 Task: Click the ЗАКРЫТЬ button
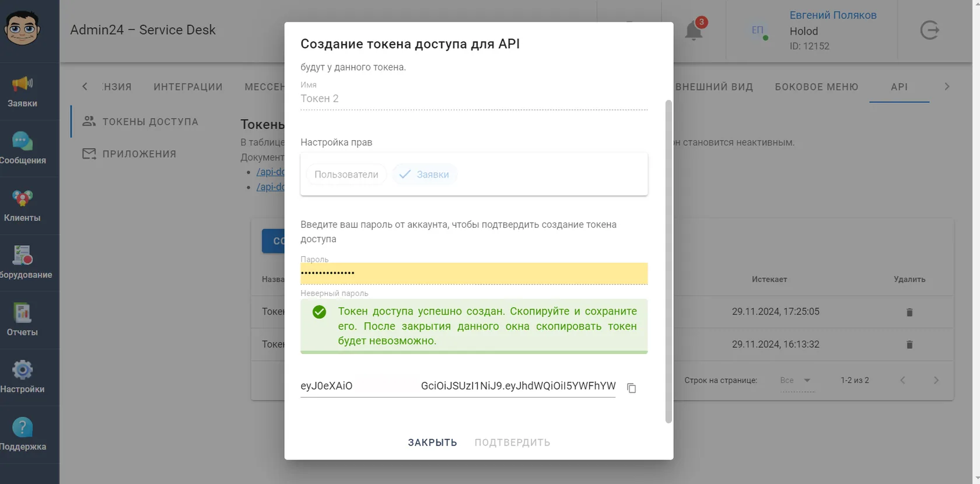pyautogui.click(x=432, y=443)
